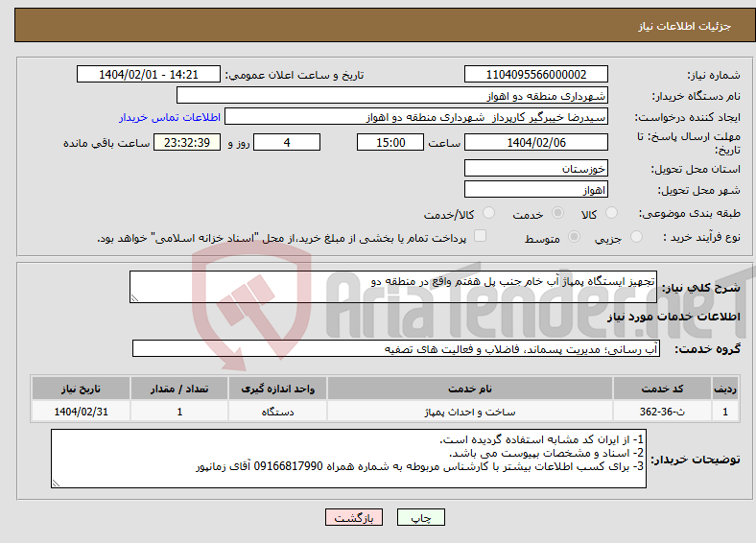Click the deadline hour field 15:00
Viewport: 756px width, 543px height.
pos(390,142)
